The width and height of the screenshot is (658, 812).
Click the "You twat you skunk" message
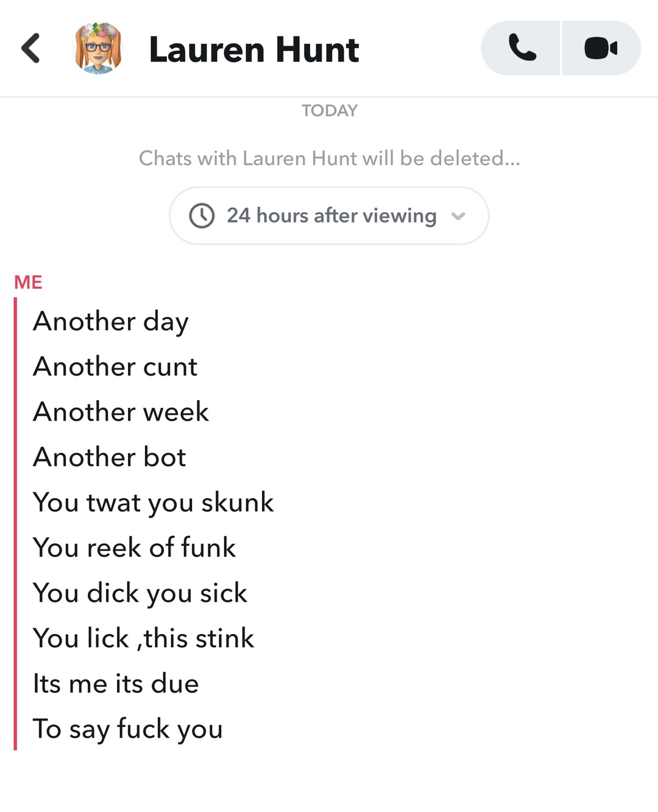point(153,502)
